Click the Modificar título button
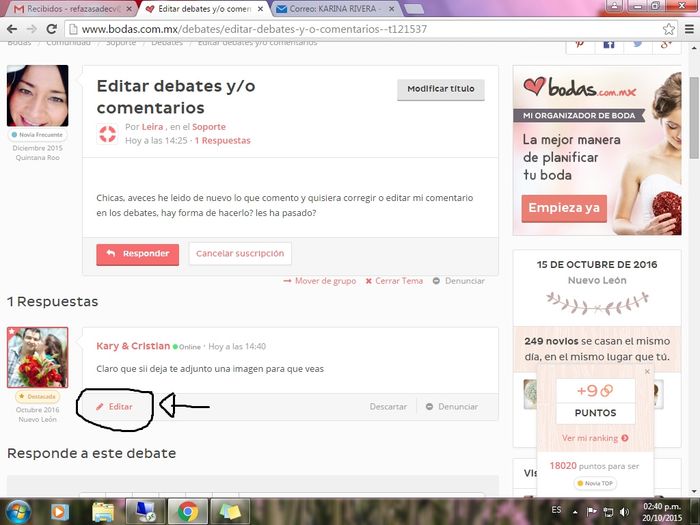 click(441, 89)
